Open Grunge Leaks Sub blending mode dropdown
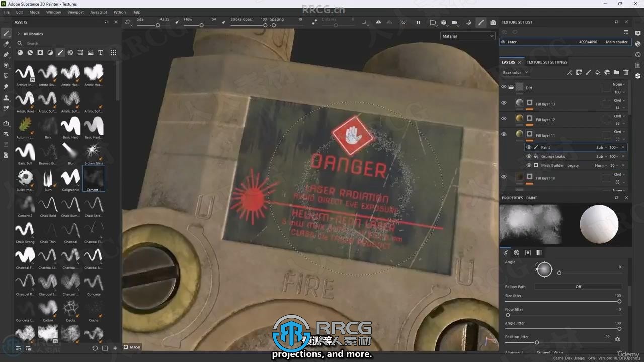The width and height of the screenshot is (644, 362). tap(601, 156)
